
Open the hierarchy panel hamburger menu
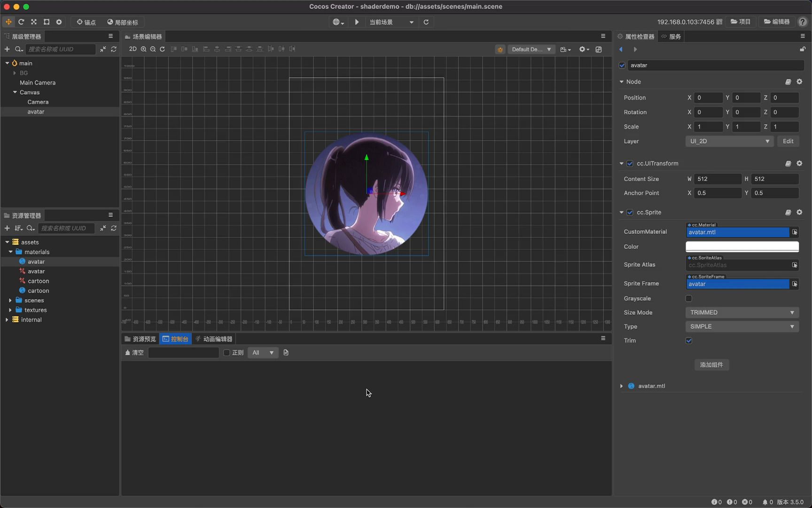coord(111,36)
